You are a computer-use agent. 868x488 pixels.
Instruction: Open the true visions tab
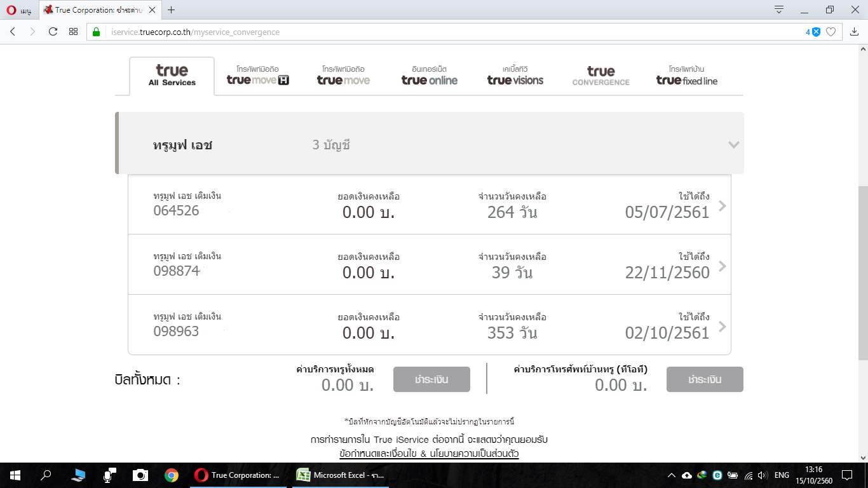pos(515,76)
